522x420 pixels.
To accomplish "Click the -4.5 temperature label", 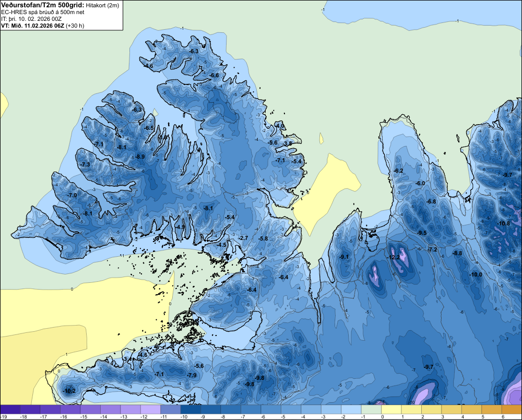I will pos(222,245).
